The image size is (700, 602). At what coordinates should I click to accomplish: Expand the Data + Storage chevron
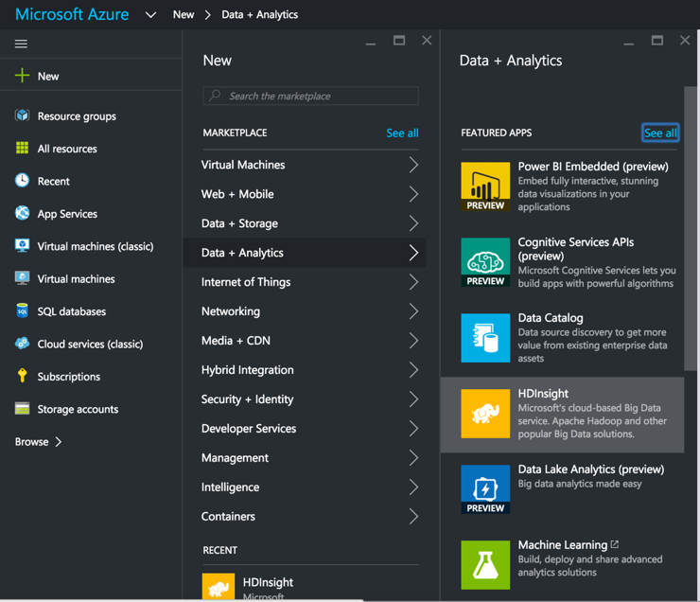click(x=413, y=223)
